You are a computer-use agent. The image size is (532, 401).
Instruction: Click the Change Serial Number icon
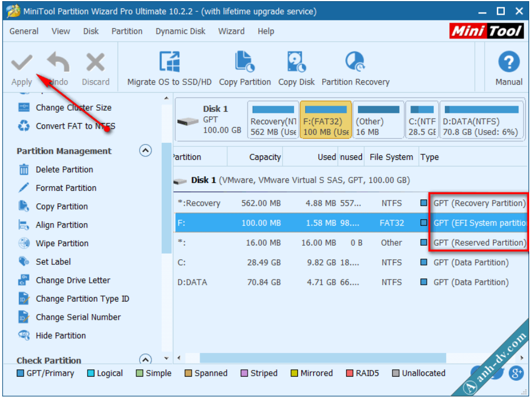click(x=24, y=317)
